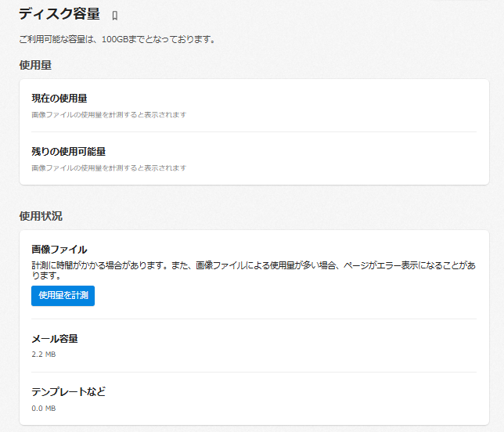Viewport: 504px width, 432px height.
Task: Click the divider above テンプレートなど row
Action: coord(254,373)
